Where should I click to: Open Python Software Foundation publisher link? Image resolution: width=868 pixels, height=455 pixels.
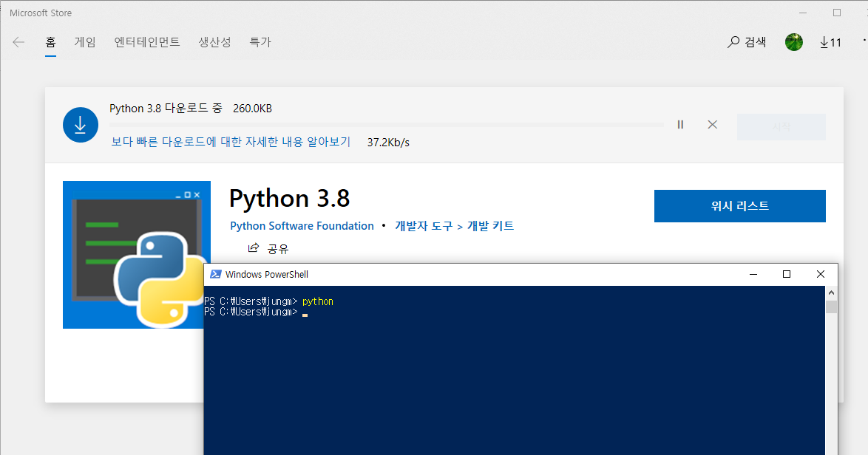click(302, 225)
